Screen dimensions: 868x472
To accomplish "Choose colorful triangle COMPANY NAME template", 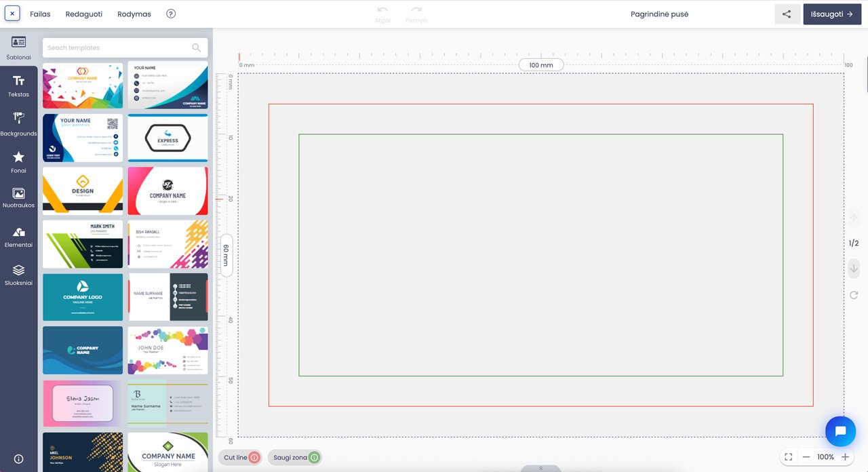I will click(x=83, y=85).
